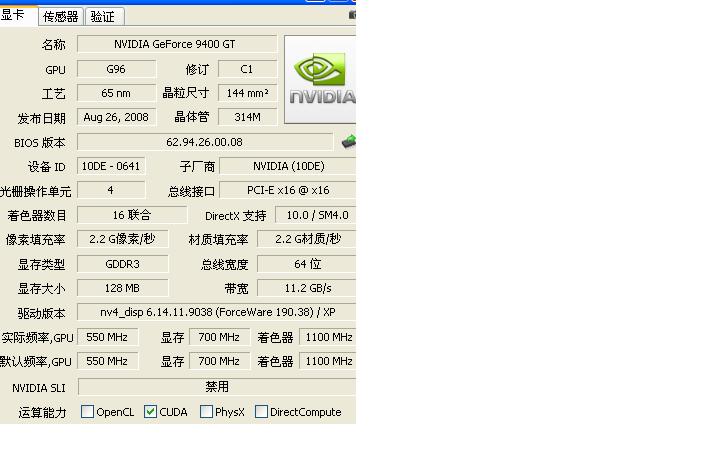Switch to the 显卡 tab
Viewport: 720px width, 450px height.
click(17, 16)
